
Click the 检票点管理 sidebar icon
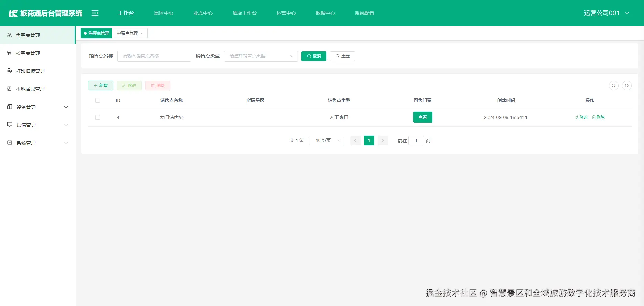pyautogui.click(x=9, y=53)
